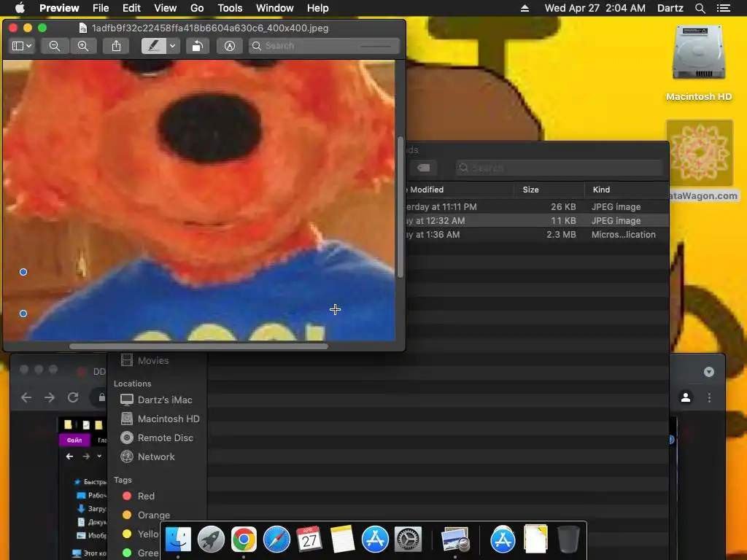Screen dimensions: 747x560
Task: Click the Dartz user name in menu bar
Action: [670, 8]
